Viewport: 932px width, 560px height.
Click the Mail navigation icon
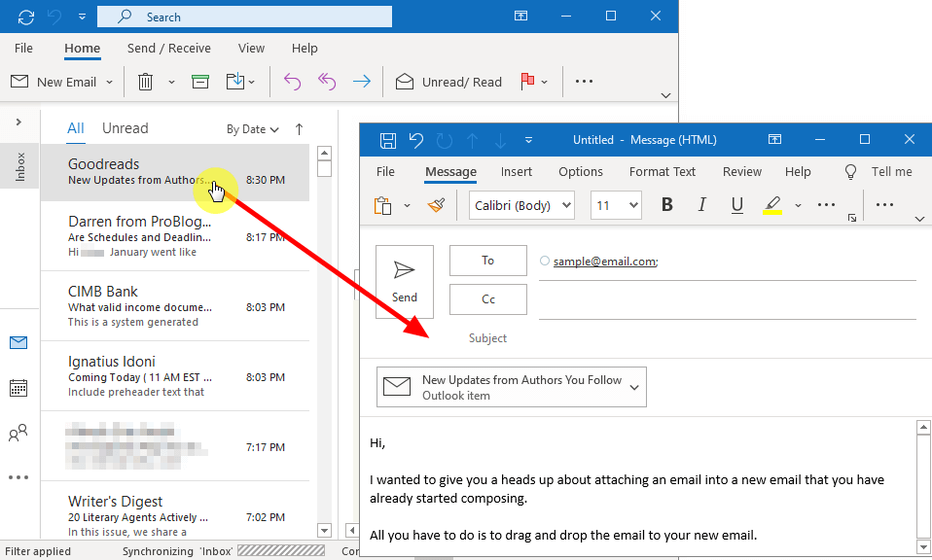pos(18,342)
